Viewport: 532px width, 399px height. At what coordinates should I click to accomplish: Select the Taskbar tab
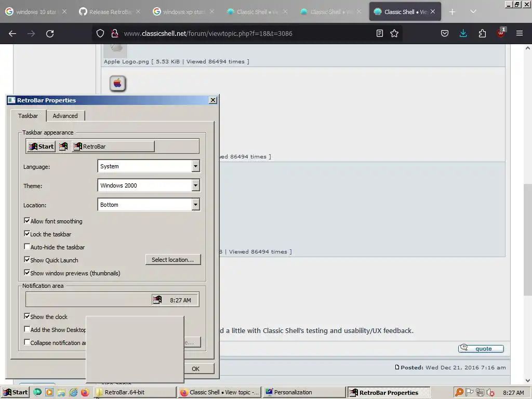(x=28, y=116)
